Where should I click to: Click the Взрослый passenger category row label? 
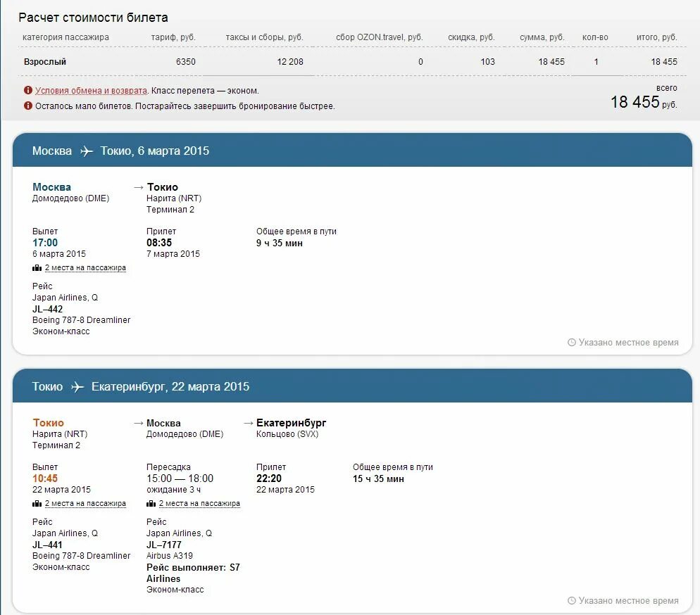click(x=44, y=61)
